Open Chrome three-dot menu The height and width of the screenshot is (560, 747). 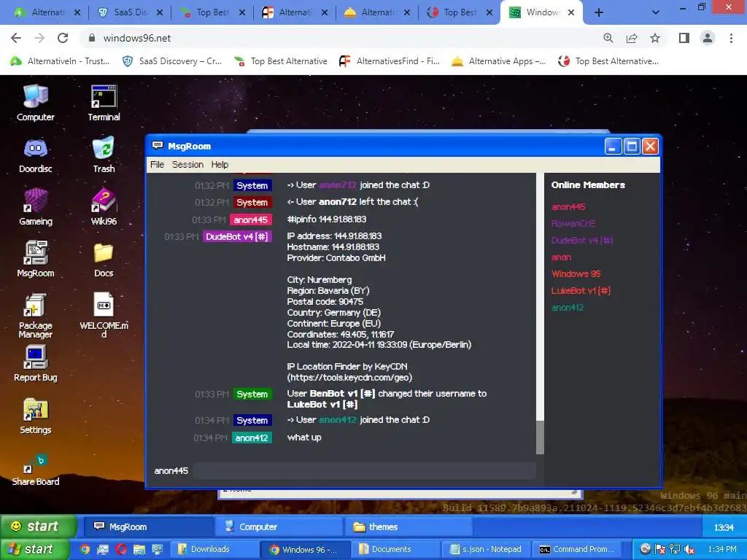(x=731, y=38)
